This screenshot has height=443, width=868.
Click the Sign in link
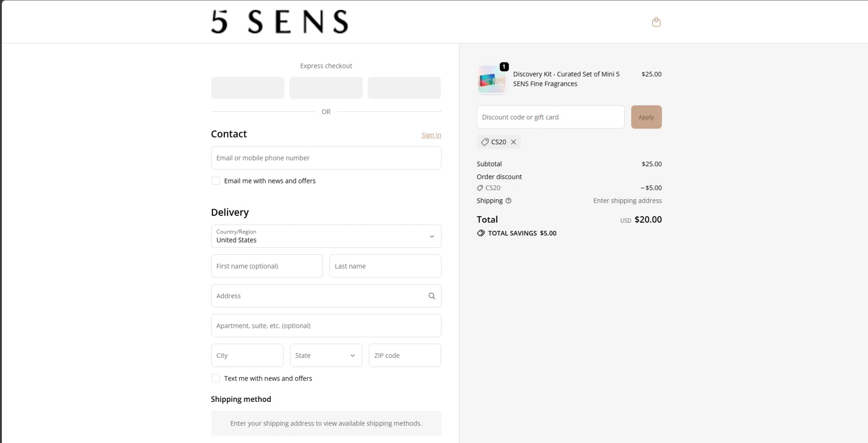click(431, 135)
